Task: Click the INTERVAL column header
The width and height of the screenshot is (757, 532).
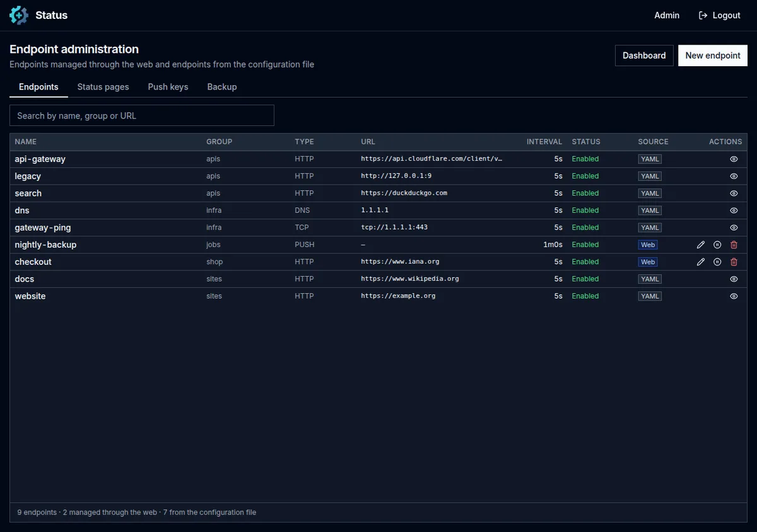Action: click(544, 142)
